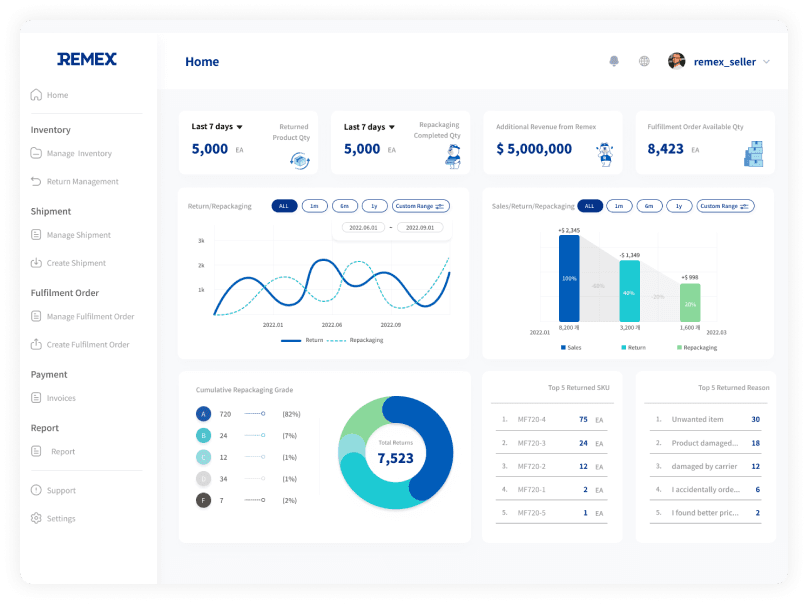Click the Manage Shipment sidebar icon
808x604 pixels.
tap(36, 234)
